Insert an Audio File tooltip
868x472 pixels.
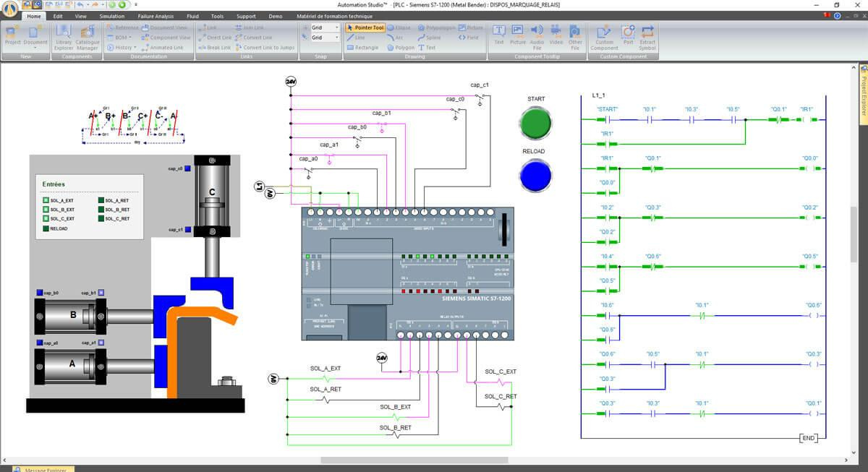tap(537, 35)
